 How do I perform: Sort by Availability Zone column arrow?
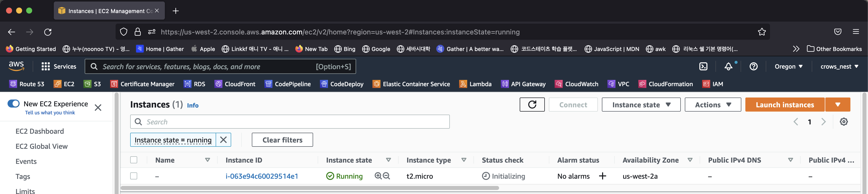690,160
